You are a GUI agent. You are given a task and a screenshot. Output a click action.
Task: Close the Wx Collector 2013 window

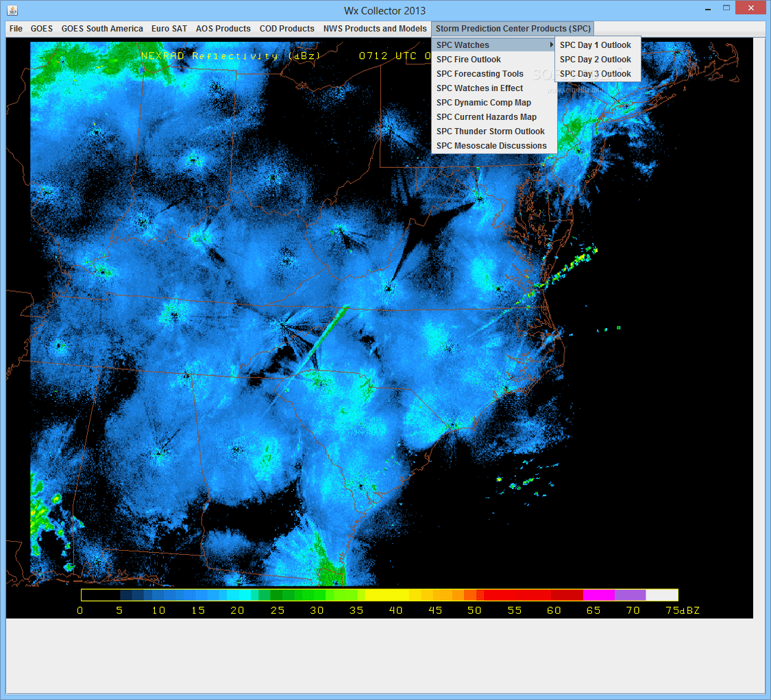coord(751,8)
